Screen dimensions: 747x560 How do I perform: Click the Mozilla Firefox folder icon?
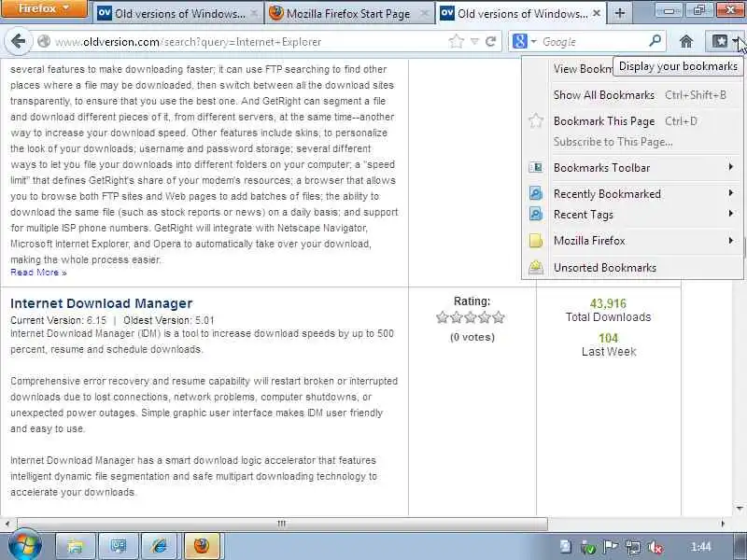(x=535, y=241)
